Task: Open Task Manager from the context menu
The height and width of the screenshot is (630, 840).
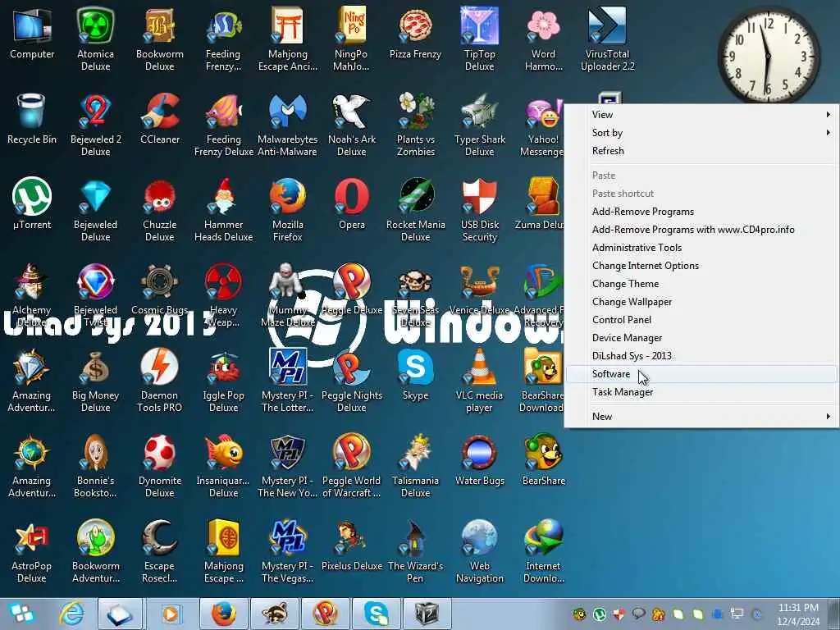Action: point(702,392)
